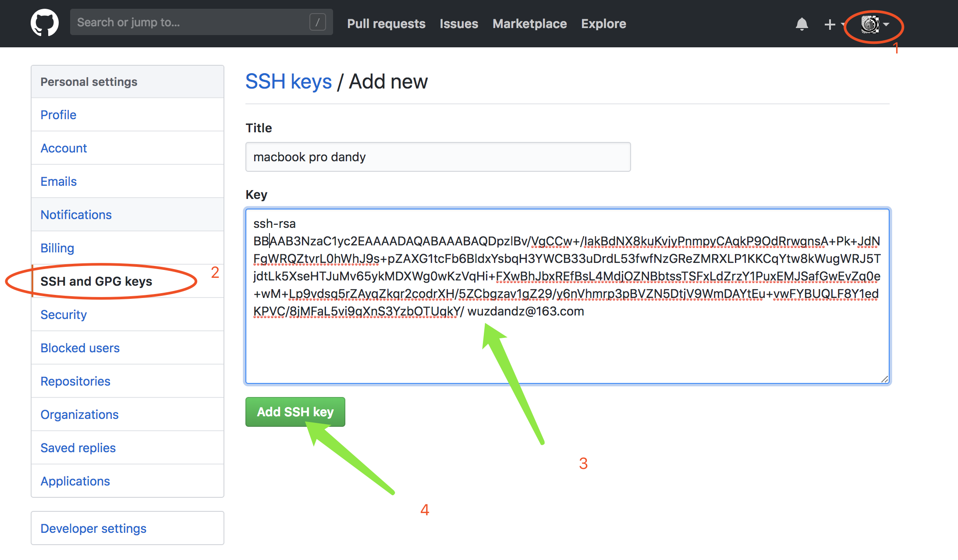958x560 pixels.
Task: Open the Explore nav item
Action: (x=603, y=24)
